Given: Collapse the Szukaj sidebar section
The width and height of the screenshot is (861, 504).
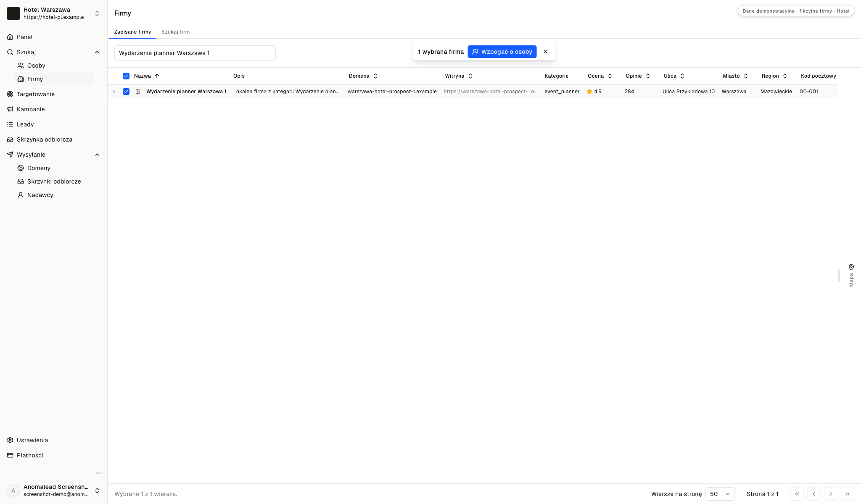Looking at the screenshot, I should click(x=97, y=52).
